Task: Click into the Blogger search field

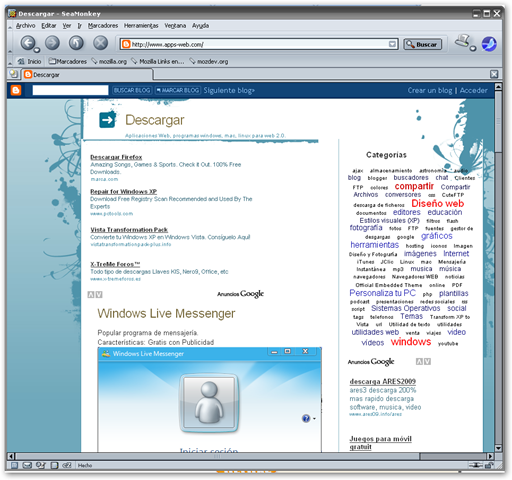Action: tap(70, 90)
